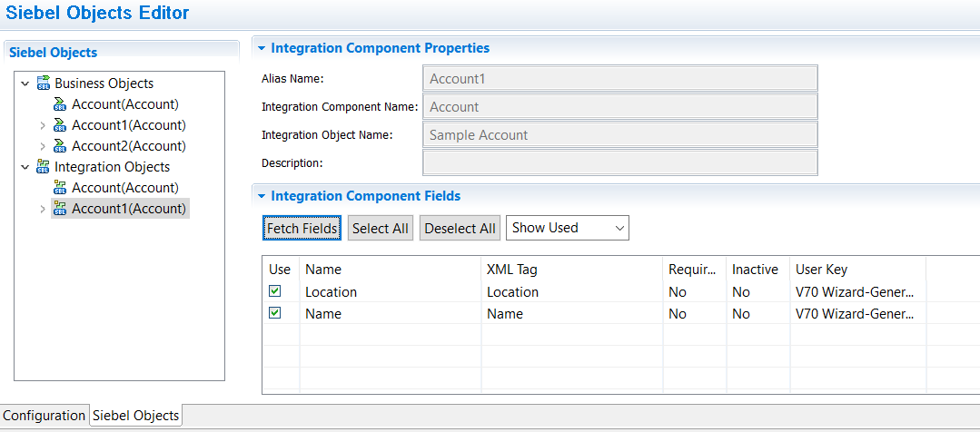Uncheck the Use checkbox for Location
Image resolution: width=980 pixels, height=432 pixels.
pyautogui.click(x=274, y=291)
